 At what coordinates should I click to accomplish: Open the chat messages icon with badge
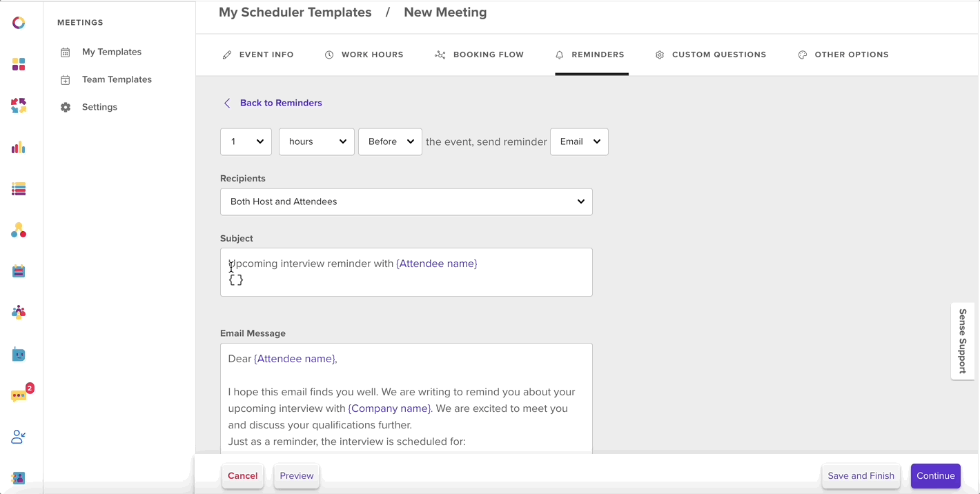coord(20,395)
